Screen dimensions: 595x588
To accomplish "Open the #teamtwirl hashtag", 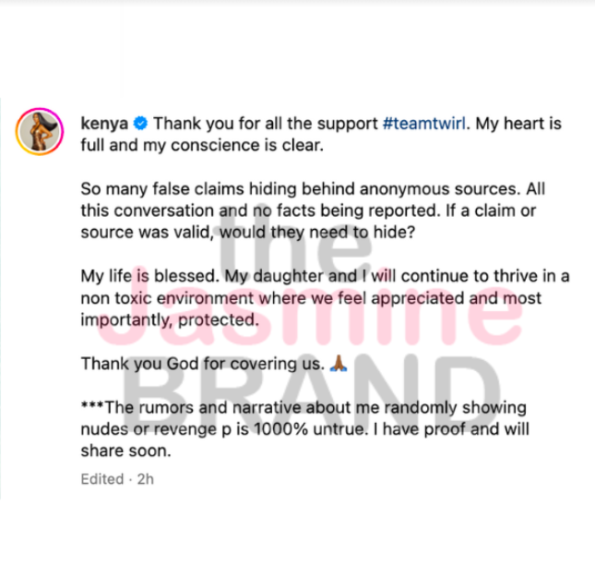I will pyautogui.click(x=424, y=124).
